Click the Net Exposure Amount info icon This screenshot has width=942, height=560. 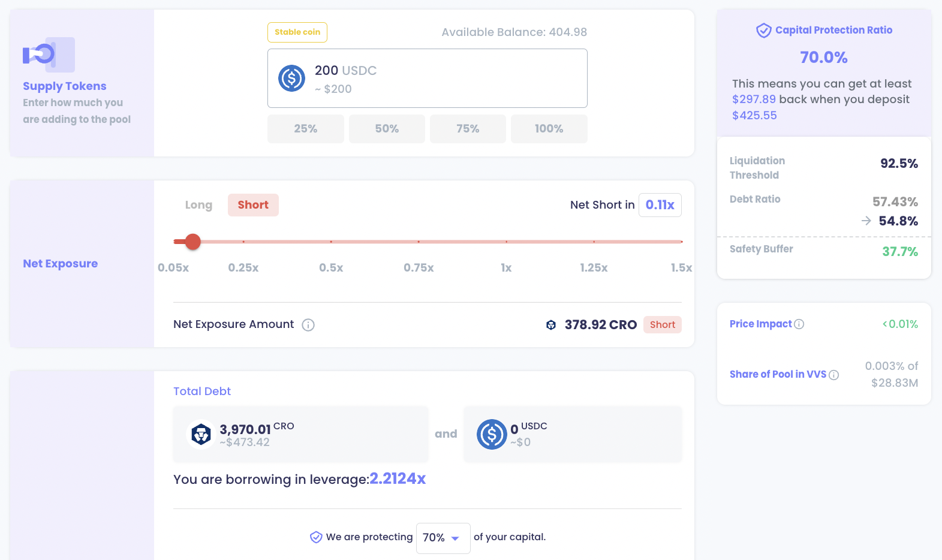tap(308, 325)
